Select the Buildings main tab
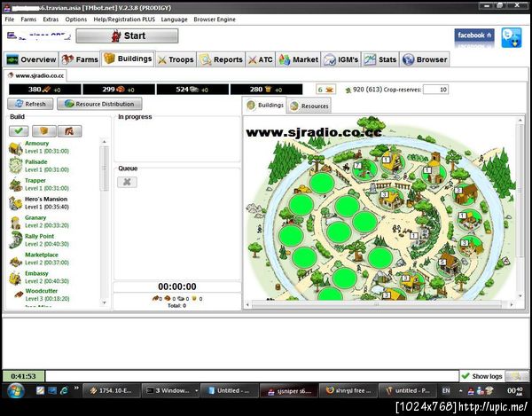The height and width of the screenshot is (416, 532). (x=128, y=59)
